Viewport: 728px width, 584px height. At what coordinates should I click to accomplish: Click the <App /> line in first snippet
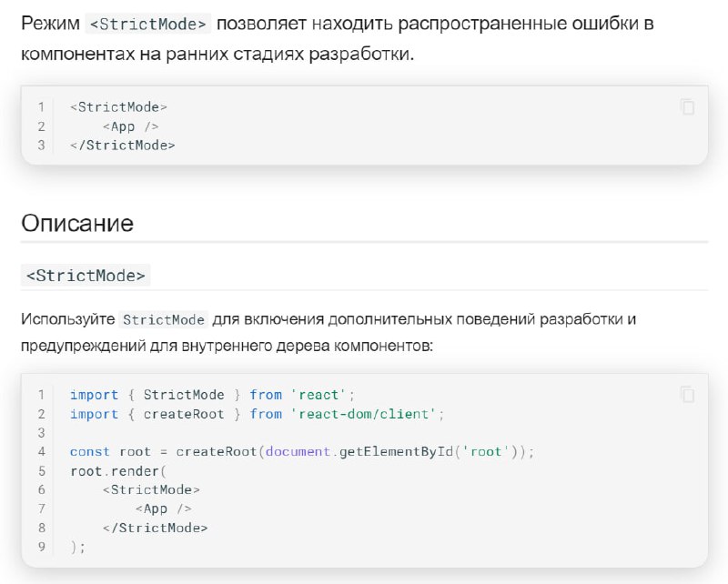click(130, 126)
